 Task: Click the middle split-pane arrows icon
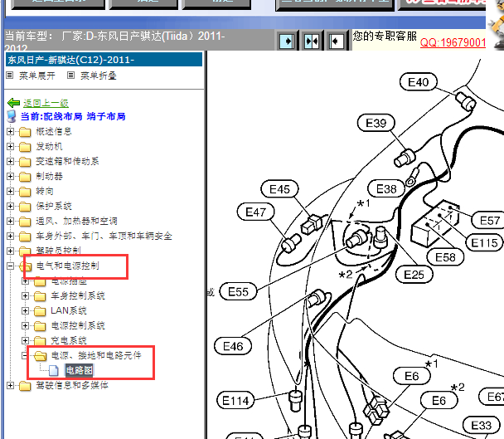coord(312,41)
